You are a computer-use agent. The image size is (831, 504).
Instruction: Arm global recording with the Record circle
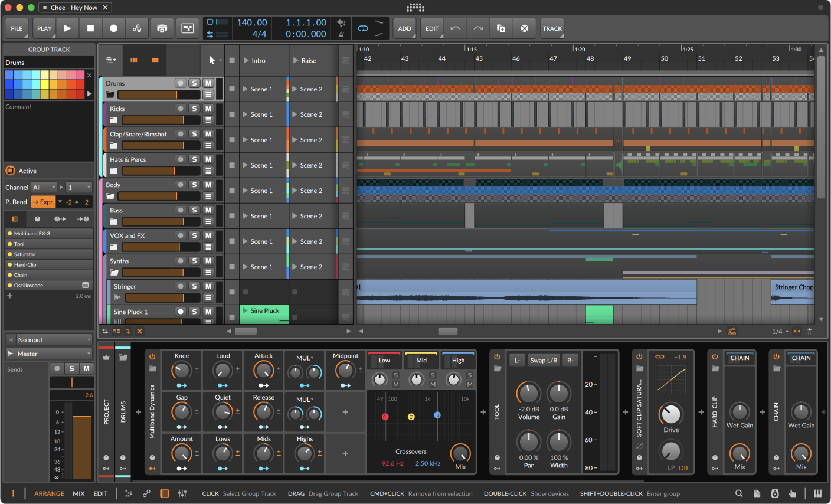pos(113,28)
